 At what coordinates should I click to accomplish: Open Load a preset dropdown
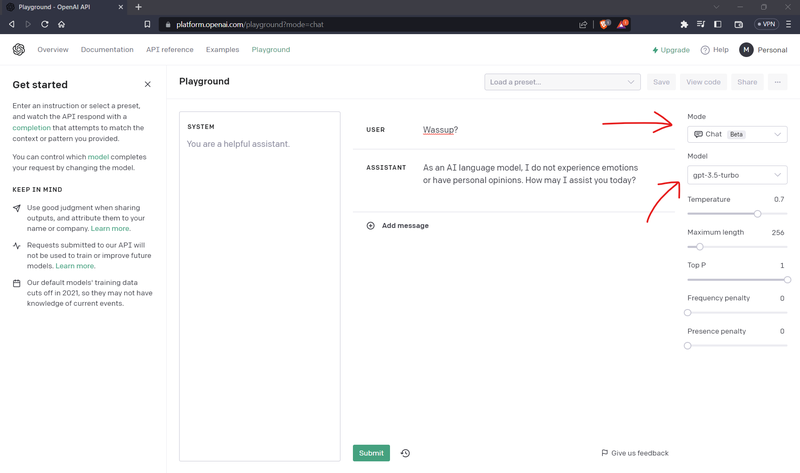pyautogui.click(x=562, y=82)
